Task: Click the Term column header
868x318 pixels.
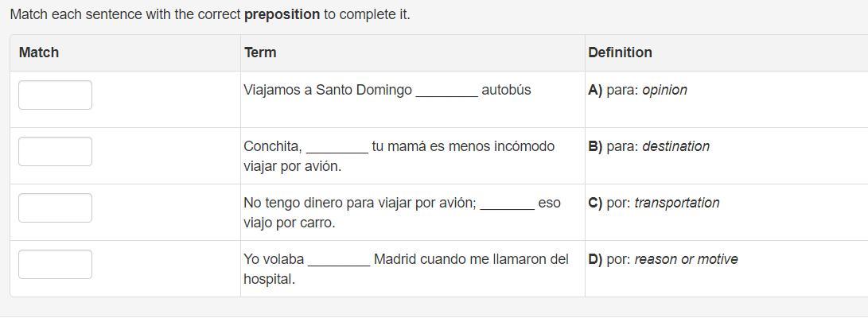Action: coord(260,52)
